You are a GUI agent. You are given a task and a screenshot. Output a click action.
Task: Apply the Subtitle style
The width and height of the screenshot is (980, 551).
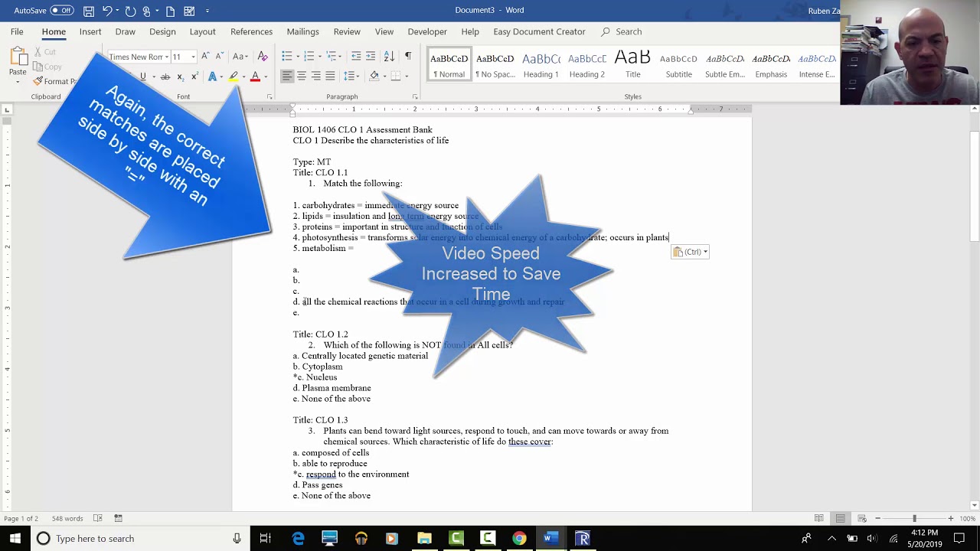[x=678, y=65]
